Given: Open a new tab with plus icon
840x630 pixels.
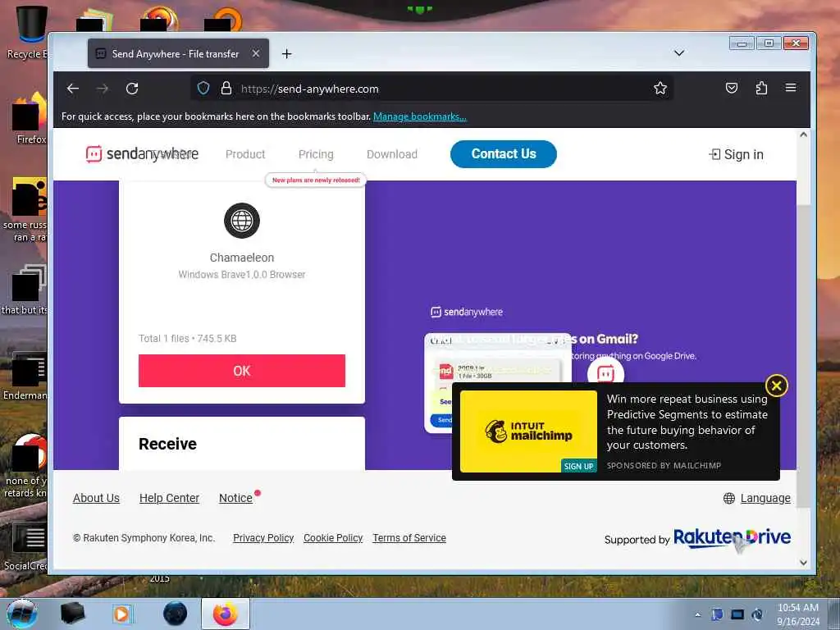Looking at the screenshot, I should pos(286,53).
